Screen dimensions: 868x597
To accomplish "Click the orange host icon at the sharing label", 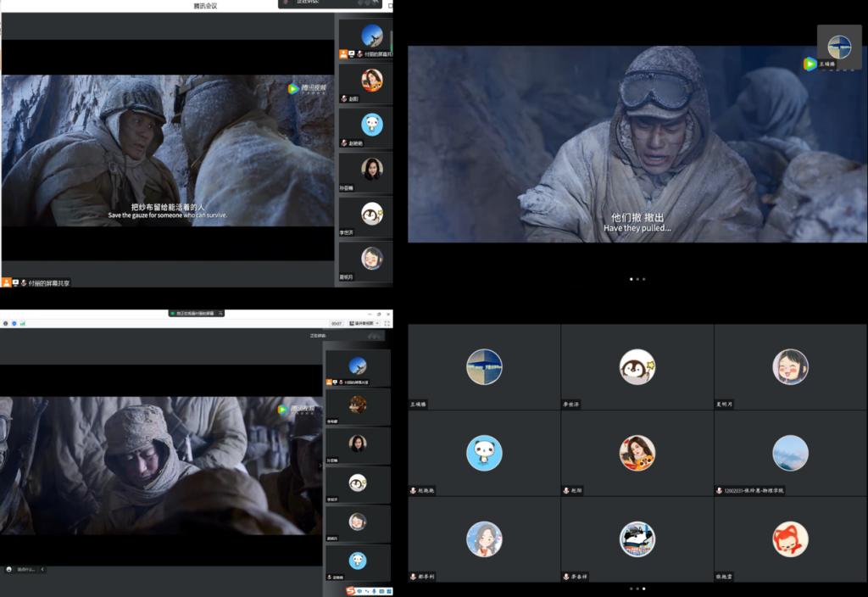I will click(x=6, y=282).
